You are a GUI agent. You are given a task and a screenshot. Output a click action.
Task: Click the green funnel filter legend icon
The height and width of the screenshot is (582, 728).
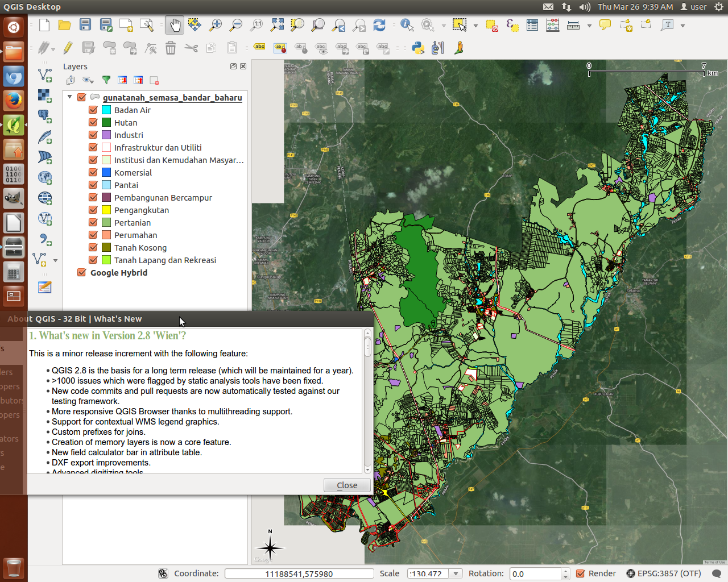[106, 80]
